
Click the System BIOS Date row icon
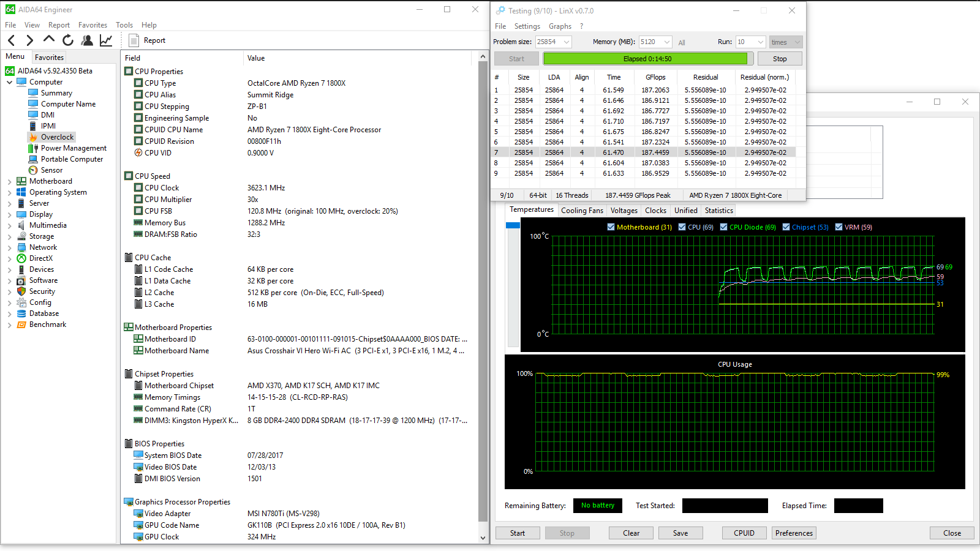tap(138, 455)
